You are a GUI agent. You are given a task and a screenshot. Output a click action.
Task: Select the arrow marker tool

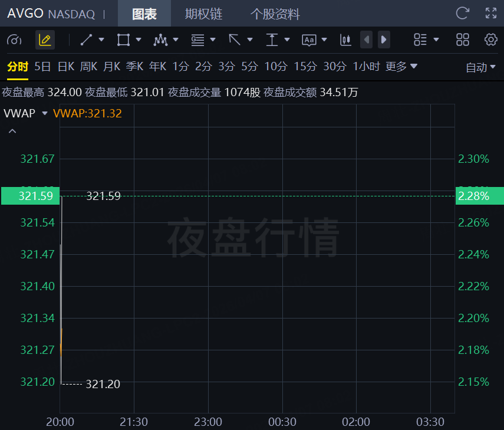point(235,40)
